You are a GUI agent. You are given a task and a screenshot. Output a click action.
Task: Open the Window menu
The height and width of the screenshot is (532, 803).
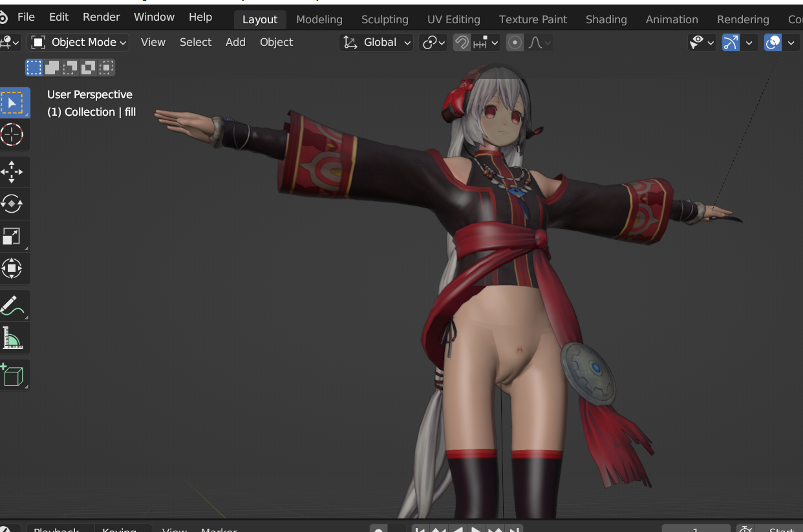pos(154,17)
